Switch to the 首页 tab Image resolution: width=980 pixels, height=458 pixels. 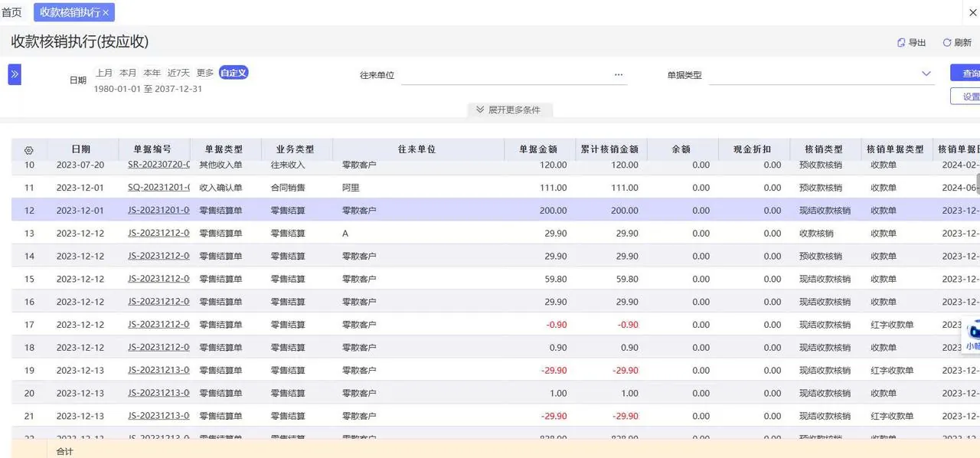click(x=11, y=12)
